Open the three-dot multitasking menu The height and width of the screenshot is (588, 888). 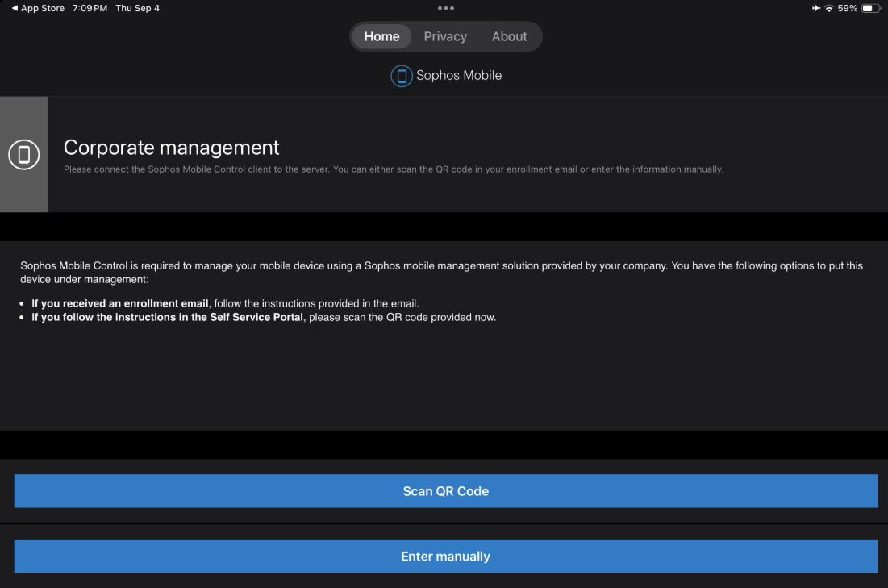[x=446, y=8]
